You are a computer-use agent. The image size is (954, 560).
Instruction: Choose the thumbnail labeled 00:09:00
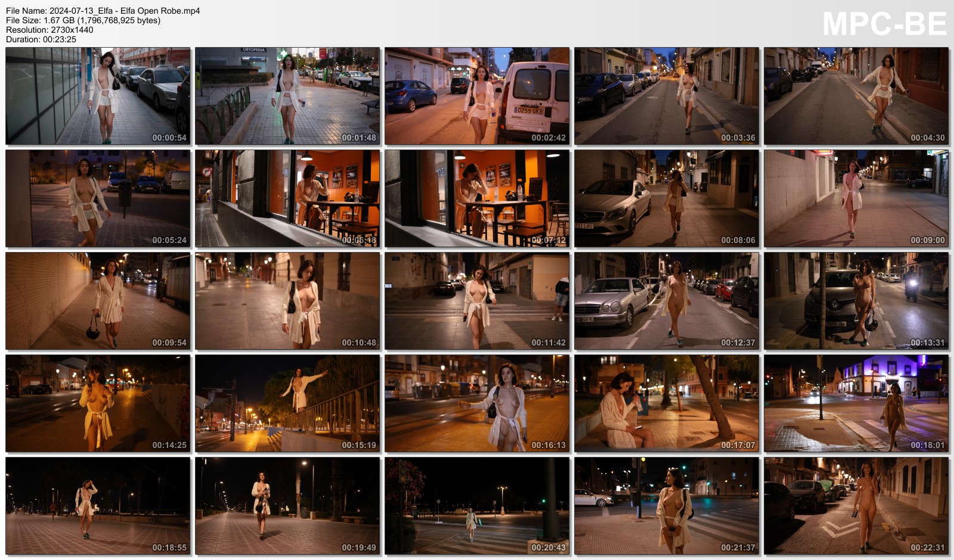856,198
